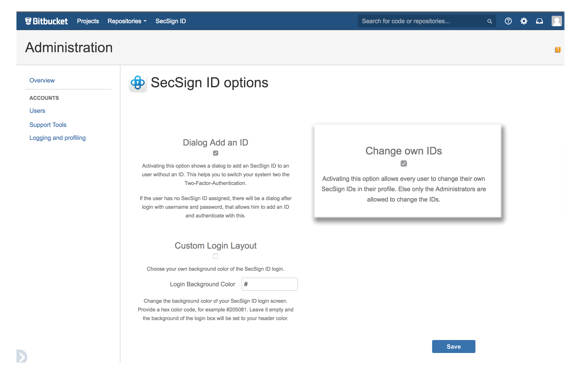Enable the Custom Login Layout checkbox

[x=215, y=256]
